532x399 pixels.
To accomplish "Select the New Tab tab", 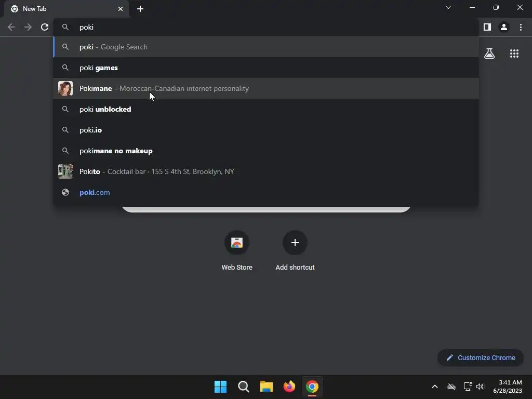I will pos(66,9).
